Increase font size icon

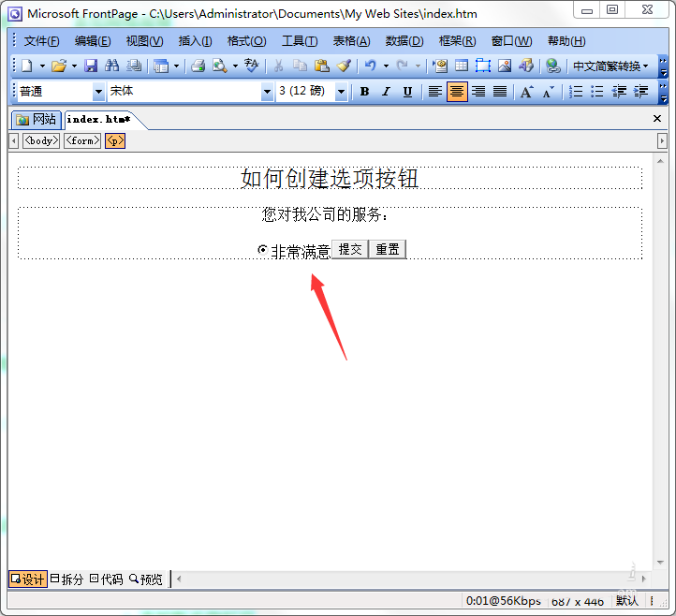(x=526, y=92)
